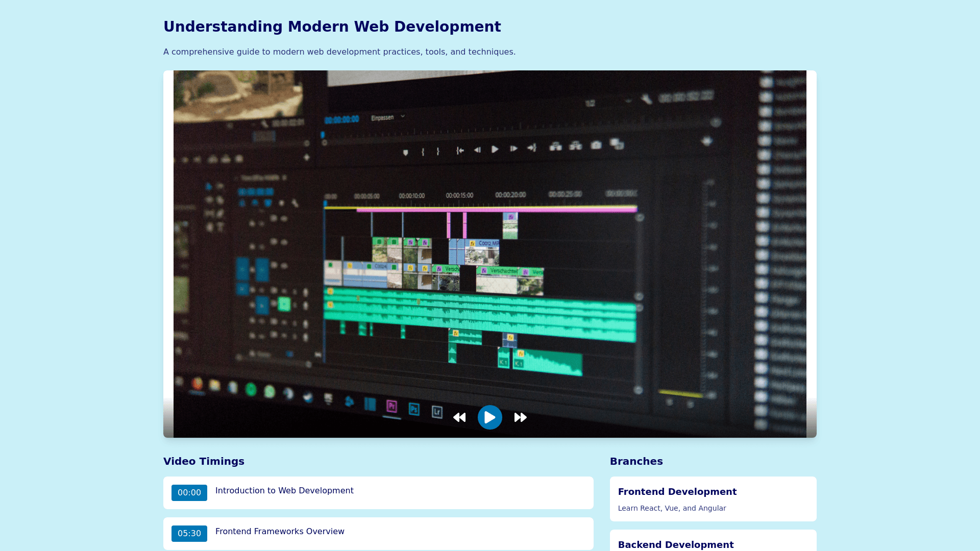This screenshot has width=980, height=551.
Task: Play the video with the blue button
Action: click(x=489, y=417)
